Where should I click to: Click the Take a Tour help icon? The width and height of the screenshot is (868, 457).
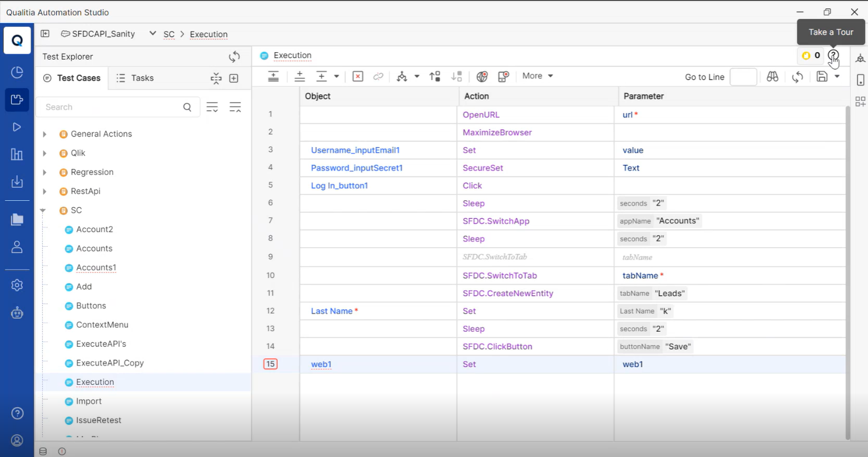(x=833, y=55)
